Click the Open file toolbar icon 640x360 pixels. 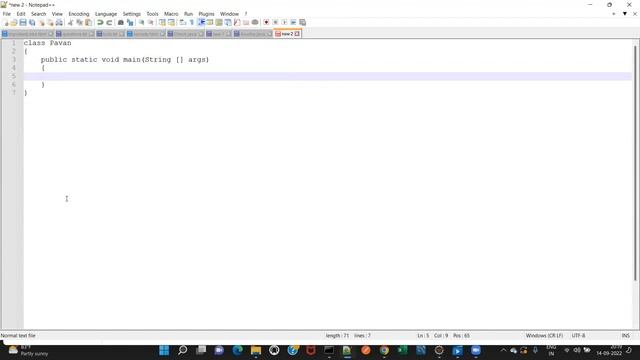pyautogui.click(x=14, y=22)
